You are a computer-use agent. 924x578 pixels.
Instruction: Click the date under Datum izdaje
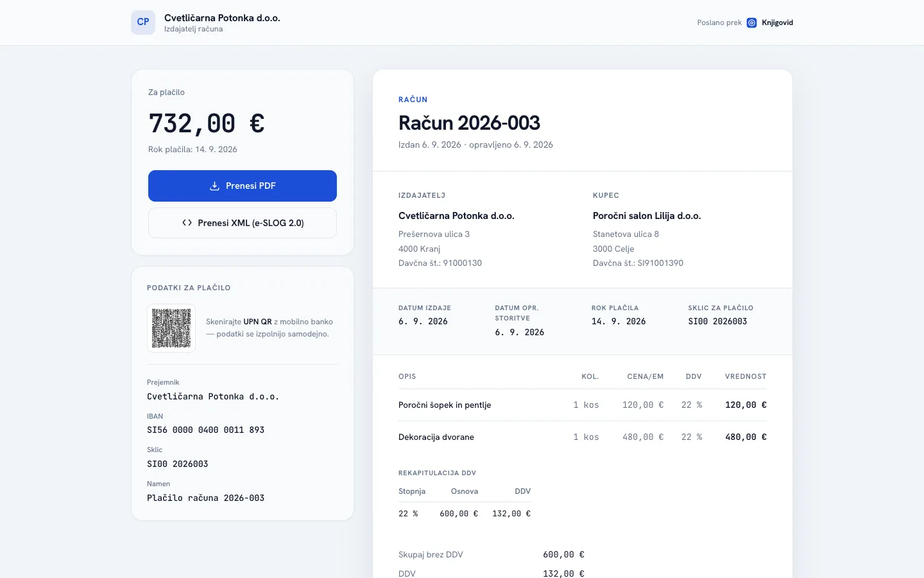[423, 322]
